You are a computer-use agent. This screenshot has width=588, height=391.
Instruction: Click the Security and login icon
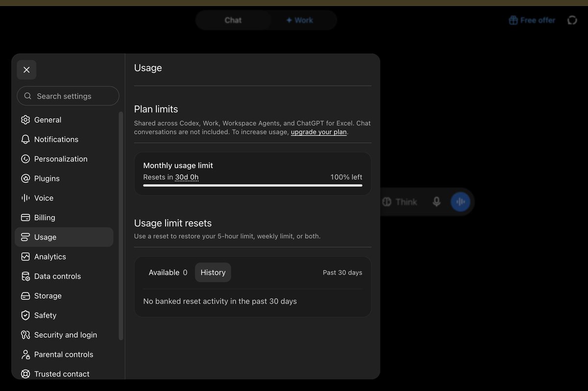pyautogui.click(x=25, y=335)
